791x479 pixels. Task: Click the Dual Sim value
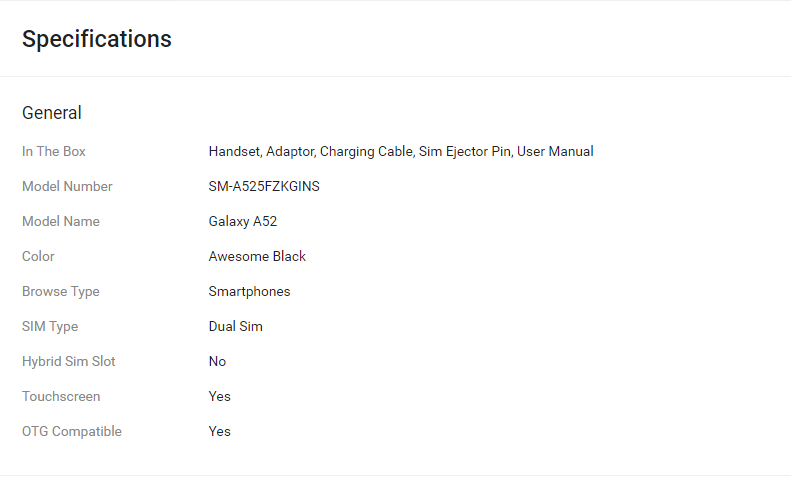(236, 326)
